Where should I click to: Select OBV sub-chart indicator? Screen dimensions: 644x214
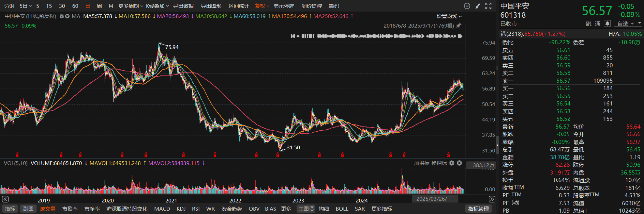[254, 209]
